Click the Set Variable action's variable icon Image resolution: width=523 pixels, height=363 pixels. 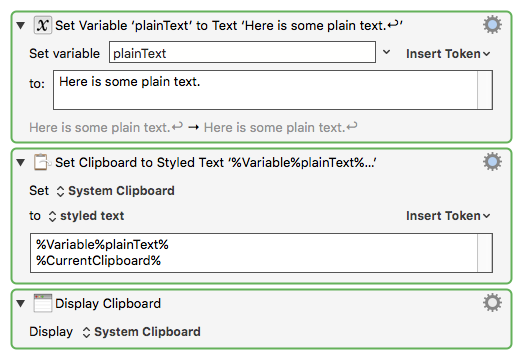(43, 25)
